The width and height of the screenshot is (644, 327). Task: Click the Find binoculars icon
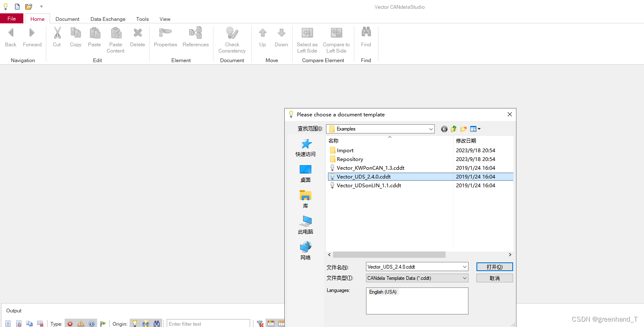pyautogui.click(x=366, y=32)
